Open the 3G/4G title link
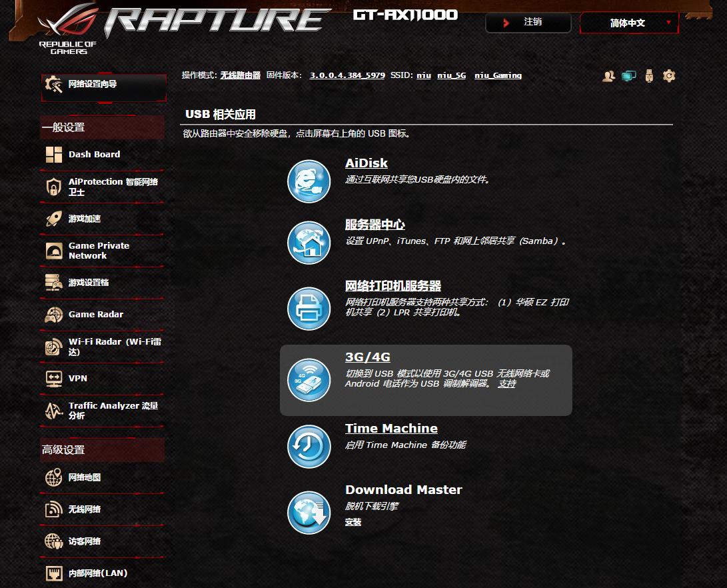 tap(368, 357)
